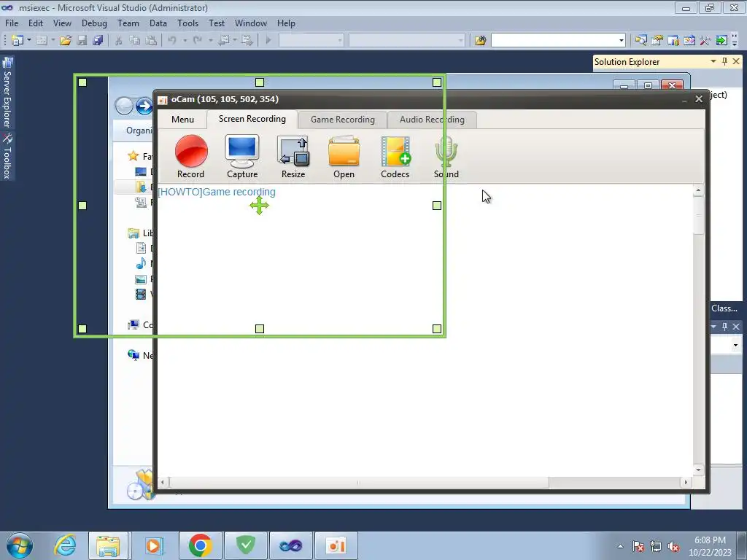Image resolution: width=747 pixels, height=560 pixels.
Task: Click the Solution Explorer toolbar icon
Action: click(640, 41)
